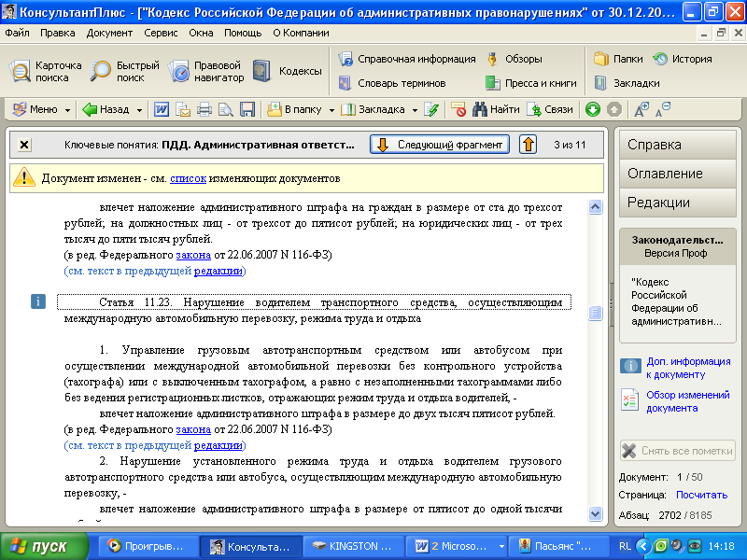
Task: Open Папки folders
Action: 618,59
